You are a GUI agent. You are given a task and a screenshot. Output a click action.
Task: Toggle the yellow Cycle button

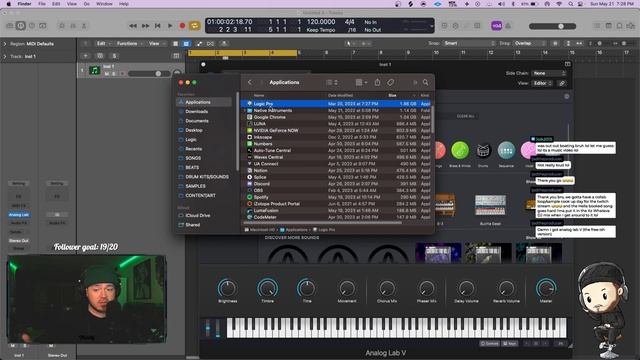[x=195, y=26]
